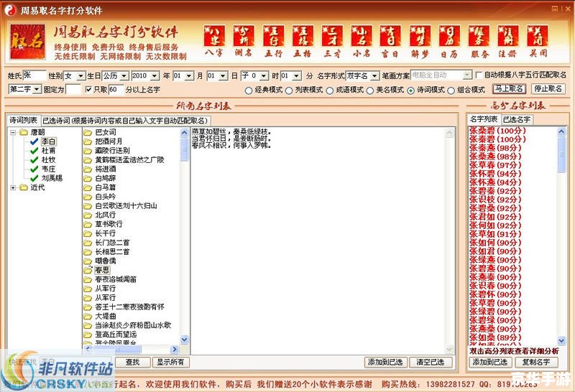Open the 服务 service icon

(x=479, y=41)
